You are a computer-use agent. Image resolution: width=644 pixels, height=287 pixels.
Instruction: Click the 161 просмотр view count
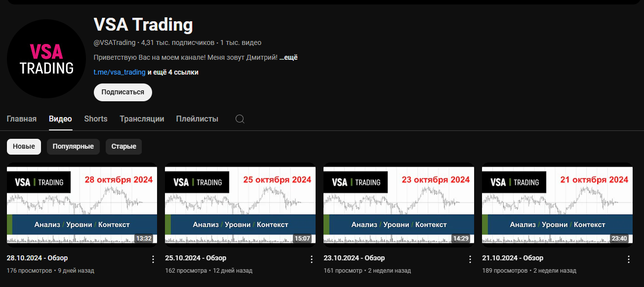pyautogui.click(x=343, y=271)
